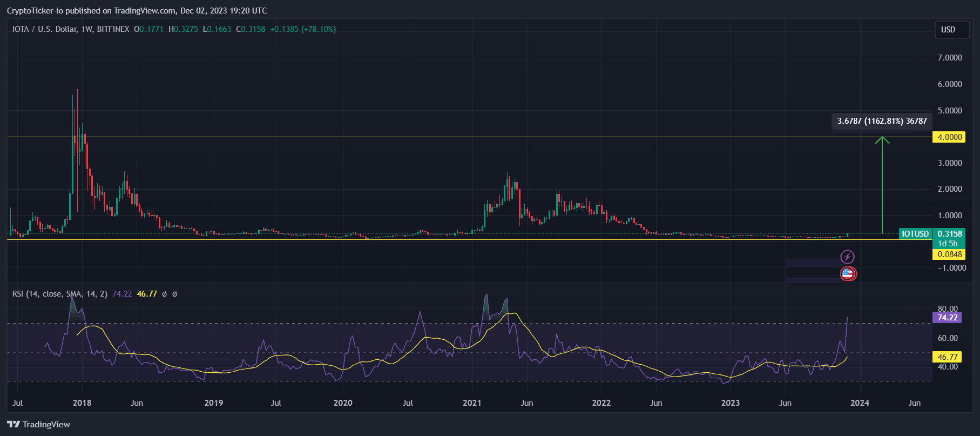Image resolution: width=980 pixels, height=436 pixels.
Task: Open the USD currency selector
Action: click(x=948, y=30)
